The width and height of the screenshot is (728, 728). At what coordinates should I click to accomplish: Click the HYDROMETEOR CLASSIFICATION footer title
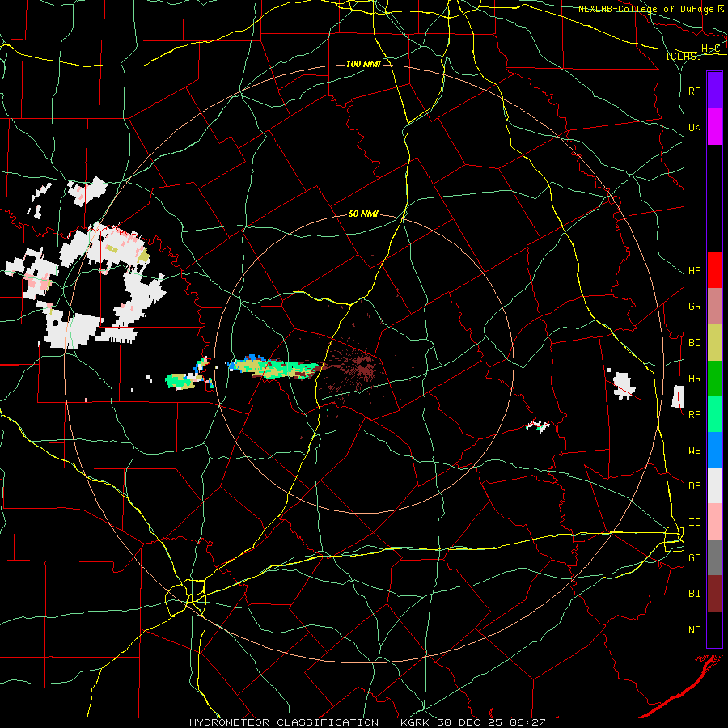(x=284, y=722)
